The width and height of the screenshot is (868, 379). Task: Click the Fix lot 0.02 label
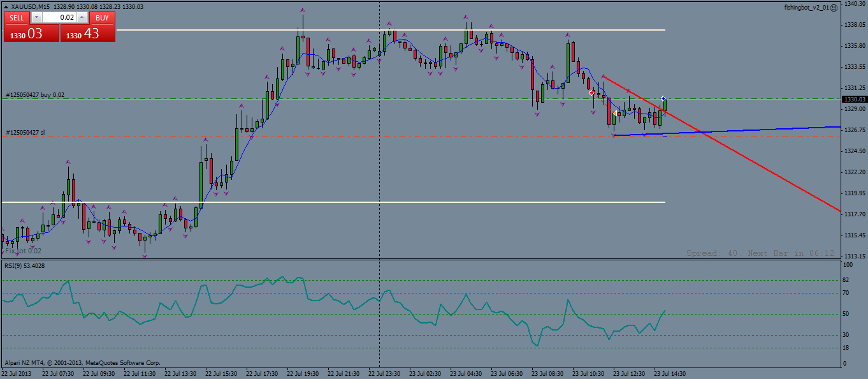coord(23,251)
